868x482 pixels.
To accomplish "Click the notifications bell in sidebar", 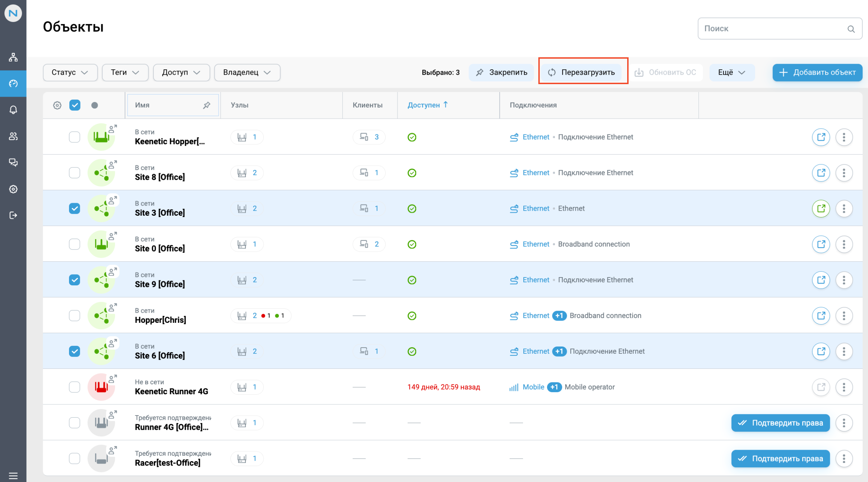I will click(x=13, y=110).
